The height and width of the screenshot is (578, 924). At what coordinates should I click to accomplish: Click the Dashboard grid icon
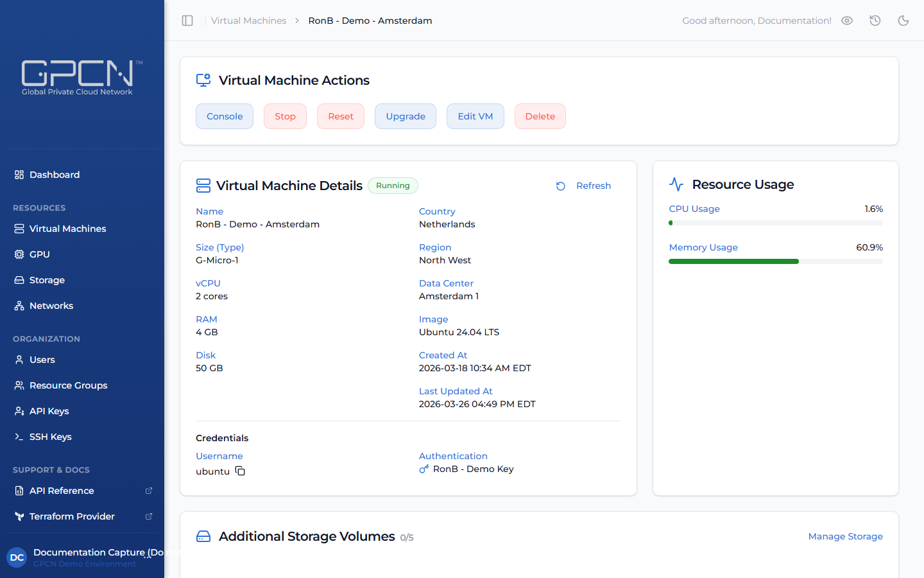tap(19, 175)
